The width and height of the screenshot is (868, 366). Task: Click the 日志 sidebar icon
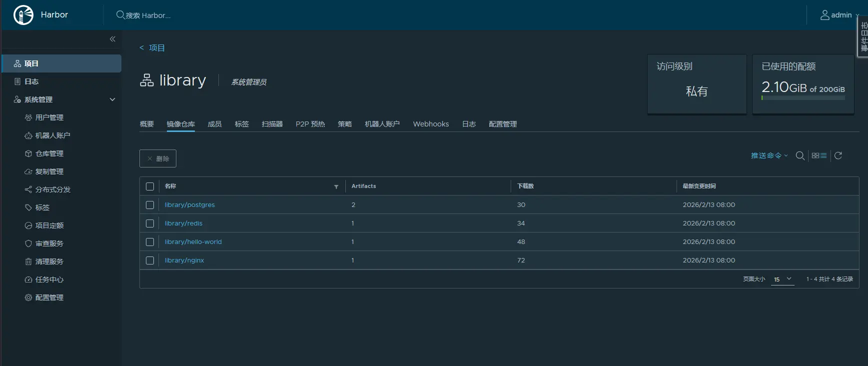[17, 81]
